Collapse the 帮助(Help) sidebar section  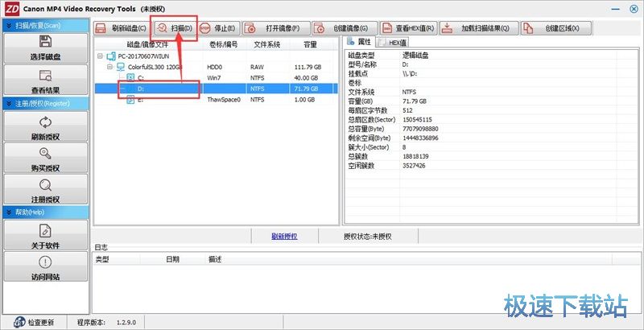[46, 212]
